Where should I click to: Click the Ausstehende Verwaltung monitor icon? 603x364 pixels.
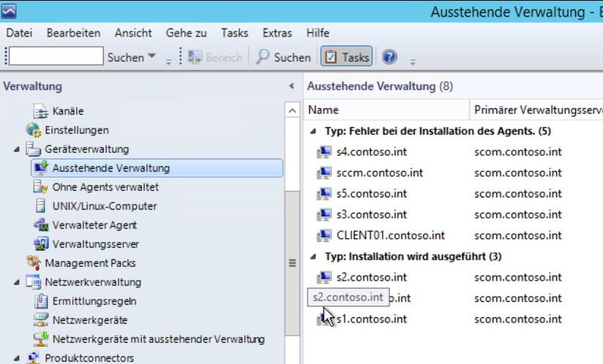click(41, 168)
